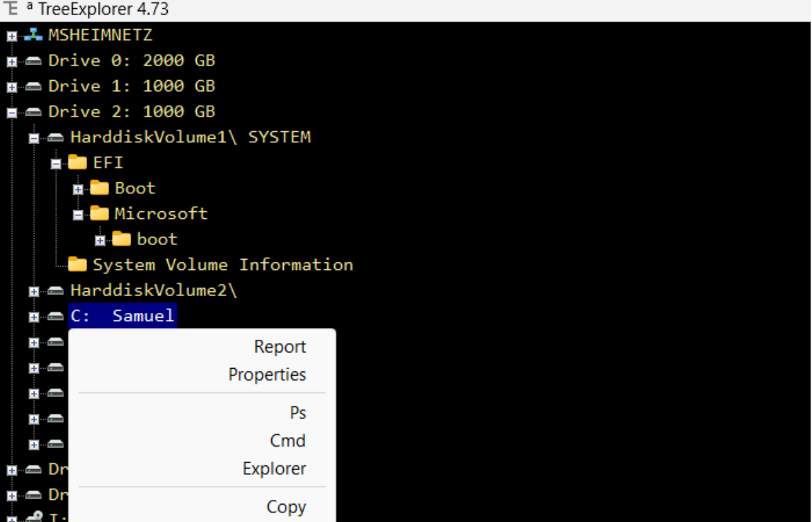812x522 pixels.
Task: Click the TreeExplorer icon in the title bar
Action: (10, 9)
